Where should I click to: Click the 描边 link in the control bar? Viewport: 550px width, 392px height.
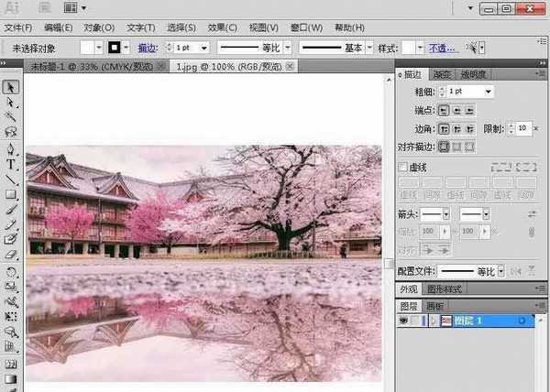point(147,48)
